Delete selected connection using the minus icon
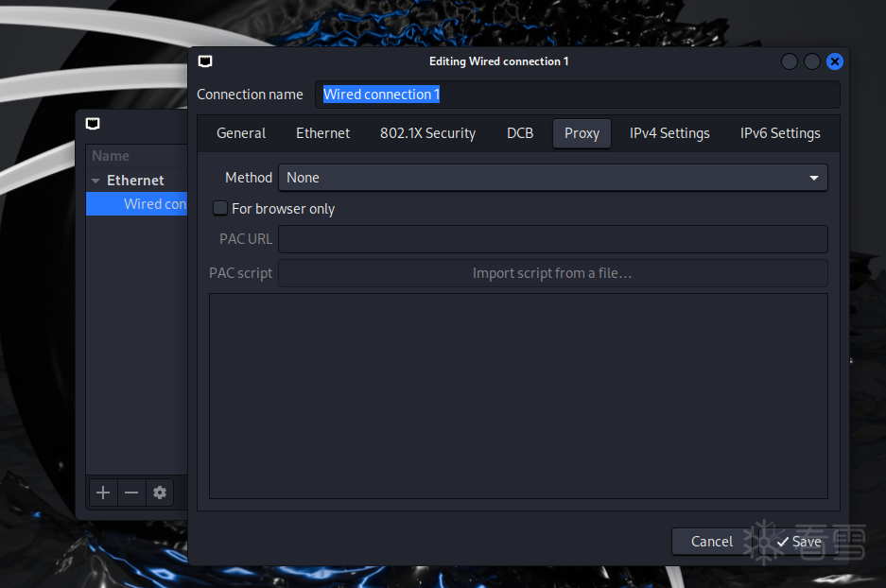886x588 pixels. 131,493
